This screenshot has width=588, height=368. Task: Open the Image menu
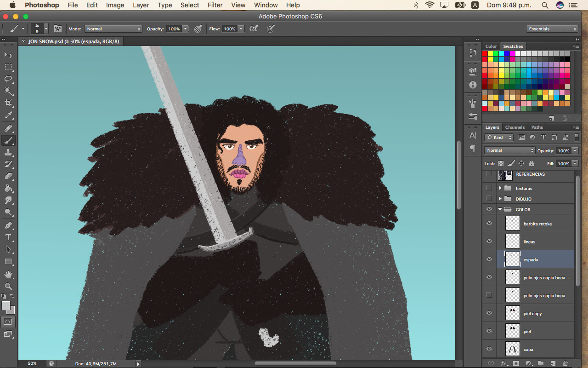tap(115, 5)
